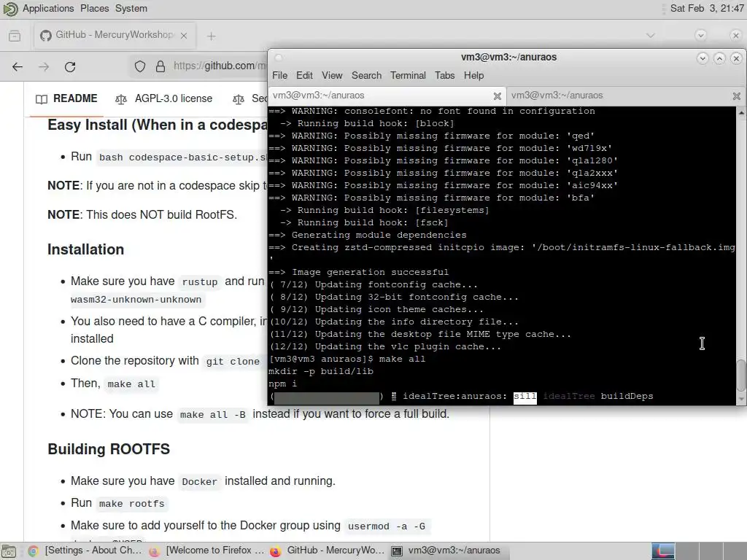Screen dimensions: 747x560
Task: Open the Terminal's Terminal menu
Action: pyautogui.click(x=408, y=76)
